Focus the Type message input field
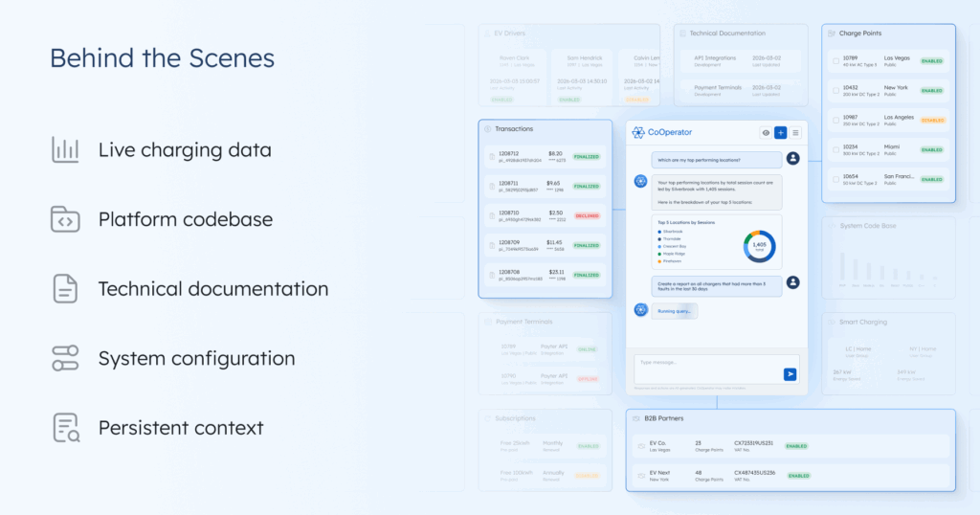Screen dimensions: 980x515 coord(716,369)
